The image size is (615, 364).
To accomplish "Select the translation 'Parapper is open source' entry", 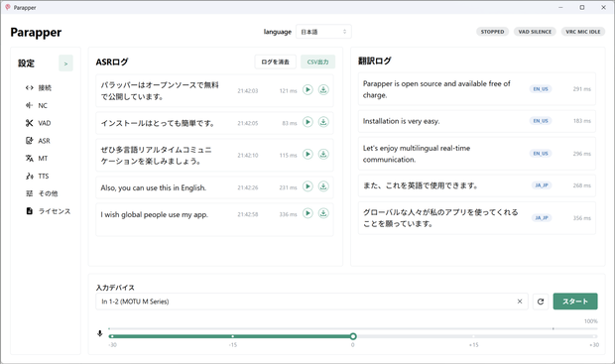I will pos(477,89).
